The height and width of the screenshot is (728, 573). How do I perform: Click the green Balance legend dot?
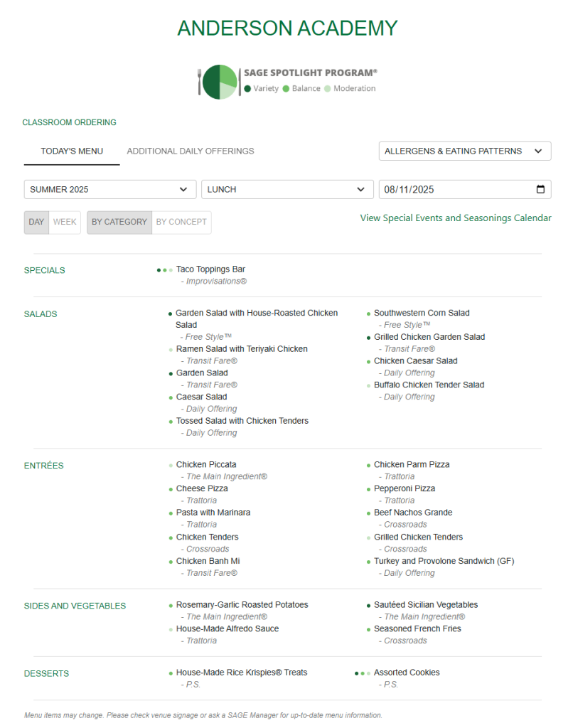[x=286, y=89]
